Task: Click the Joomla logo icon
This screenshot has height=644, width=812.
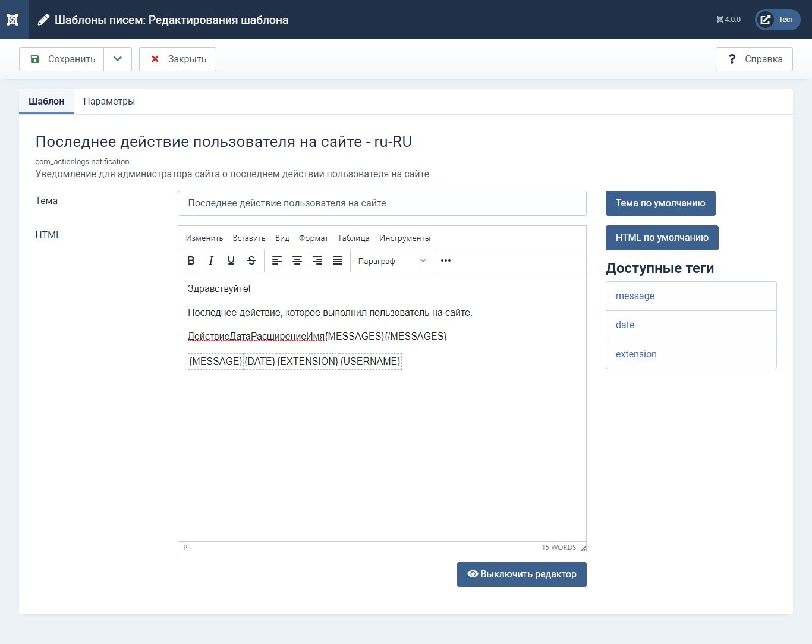Action: click(12, 20)
